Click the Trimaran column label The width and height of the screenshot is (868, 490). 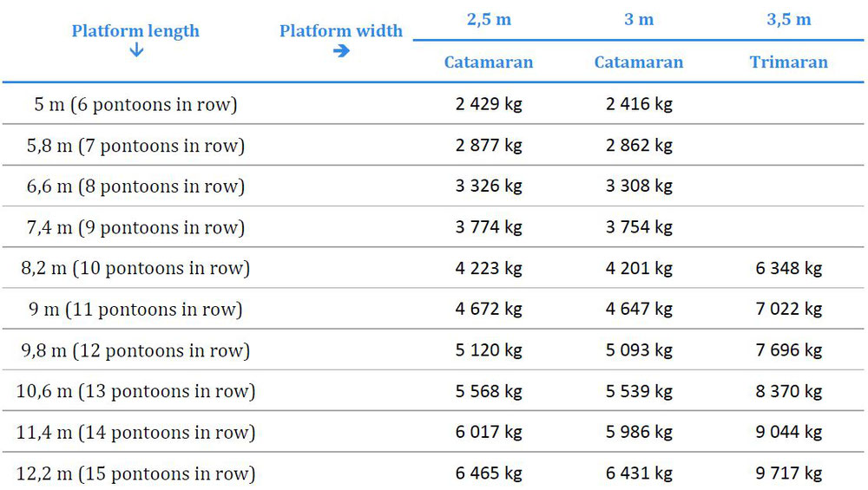[788, 62]
